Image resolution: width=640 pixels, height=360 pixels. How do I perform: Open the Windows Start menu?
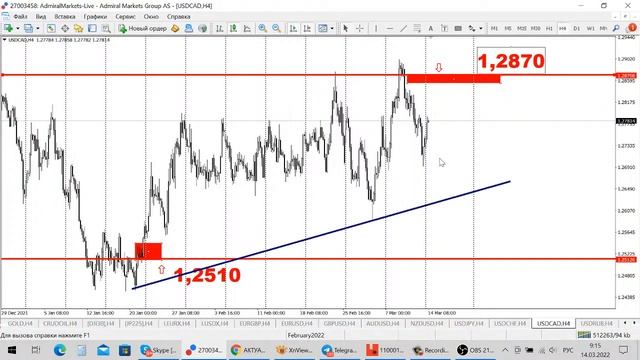(x=12, y=350)
